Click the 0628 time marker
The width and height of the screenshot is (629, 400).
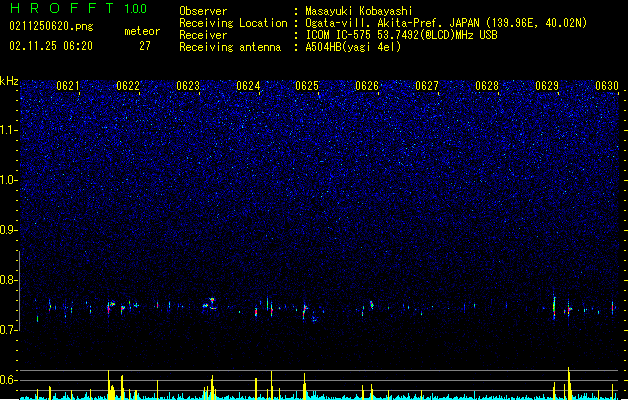point(487,86)
